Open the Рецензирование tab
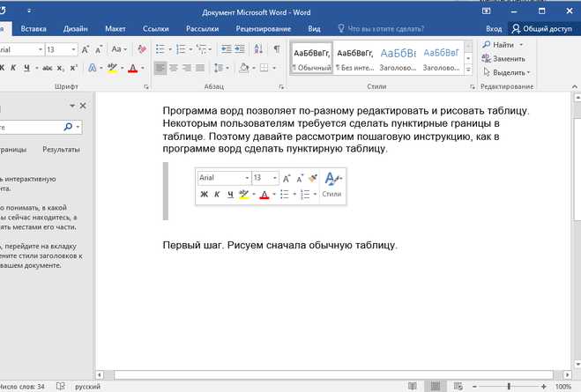Screen dimensions: 581x392 pos(263,29)
